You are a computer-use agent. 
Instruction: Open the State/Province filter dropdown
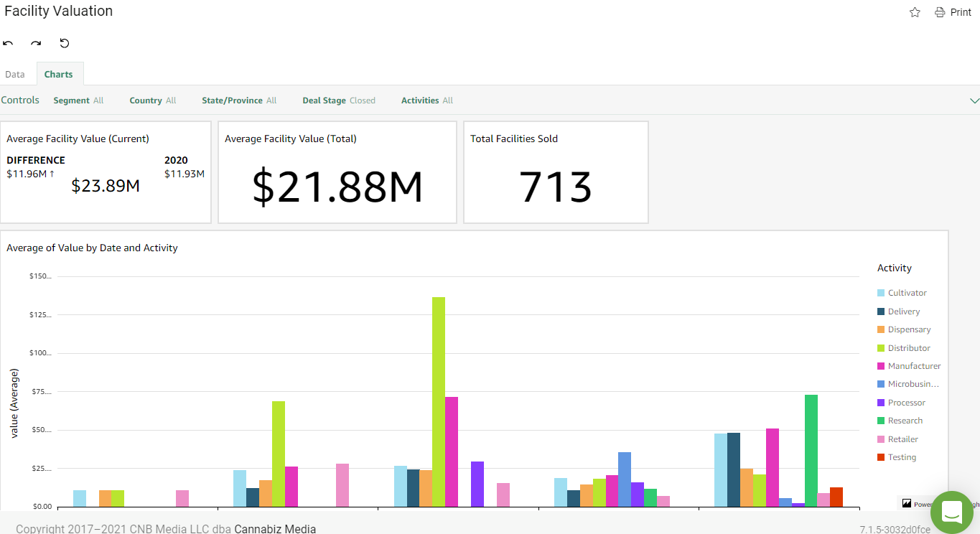pos(238,100)
